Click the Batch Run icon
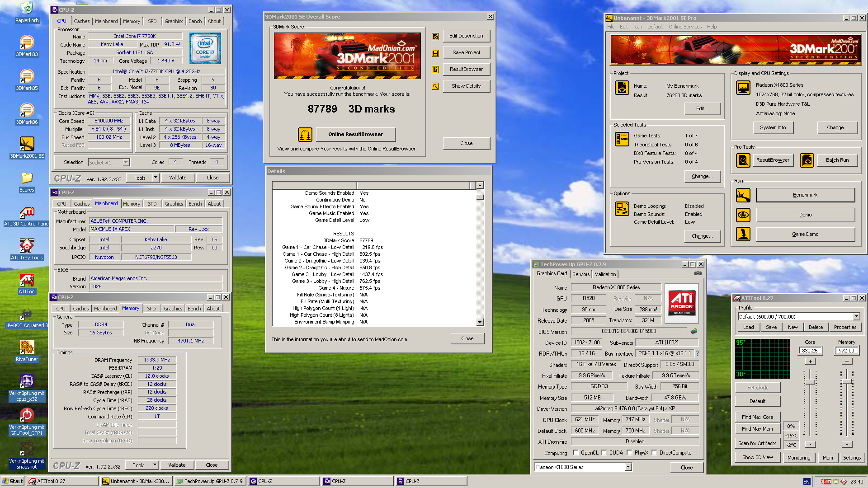The image size is (868, 488). tap(807, 160)
